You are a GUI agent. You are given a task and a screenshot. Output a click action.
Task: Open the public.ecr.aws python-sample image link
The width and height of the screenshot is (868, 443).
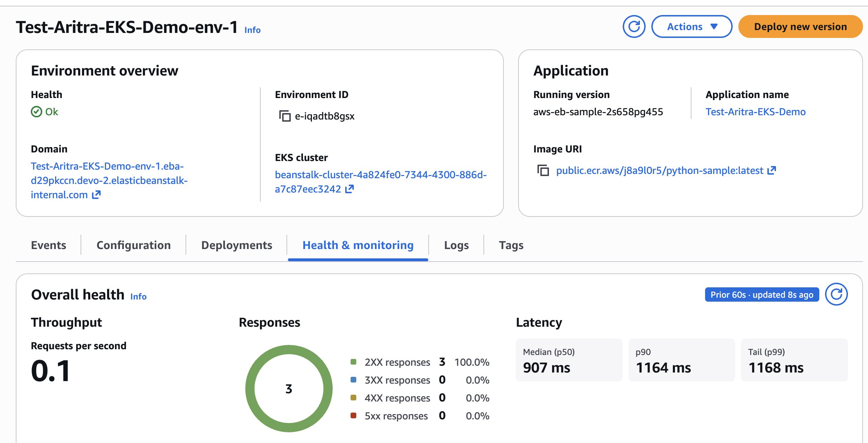coord(666,170)
